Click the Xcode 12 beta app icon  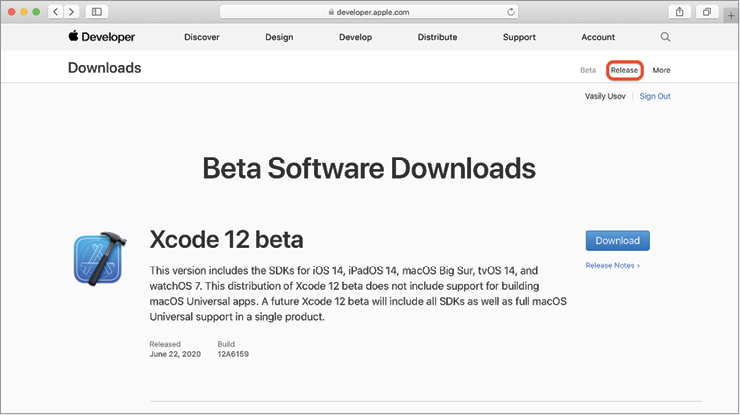pyautogui.click(x=99, y=259)
